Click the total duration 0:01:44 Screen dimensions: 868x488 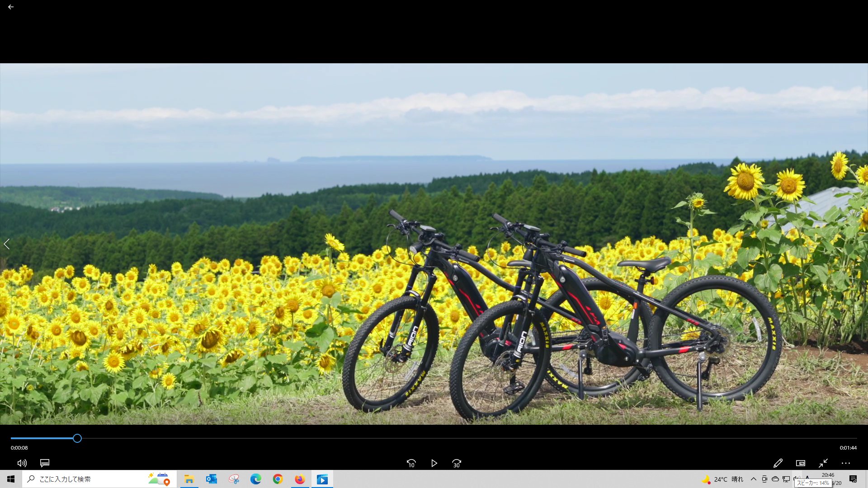[x=848, y=448]
